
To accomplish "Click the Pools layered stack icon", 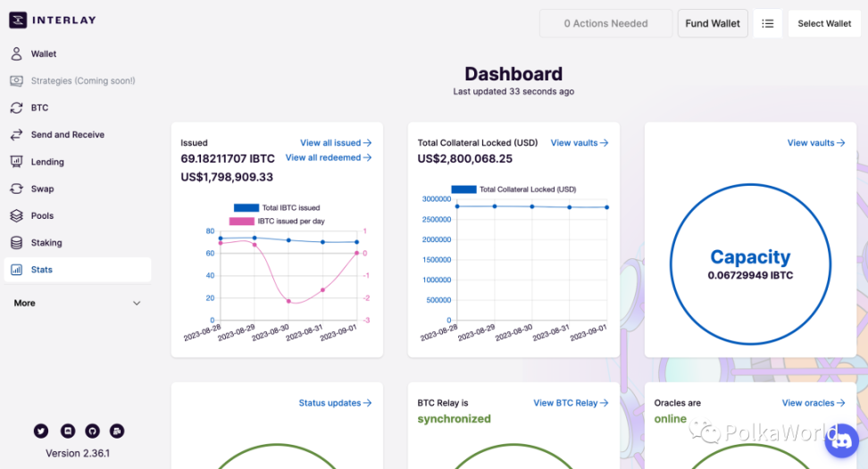I will [17, 216].
